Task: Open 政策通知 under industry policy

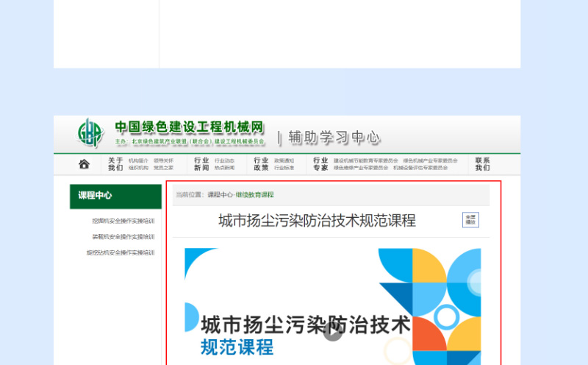Action: point(284,160)
